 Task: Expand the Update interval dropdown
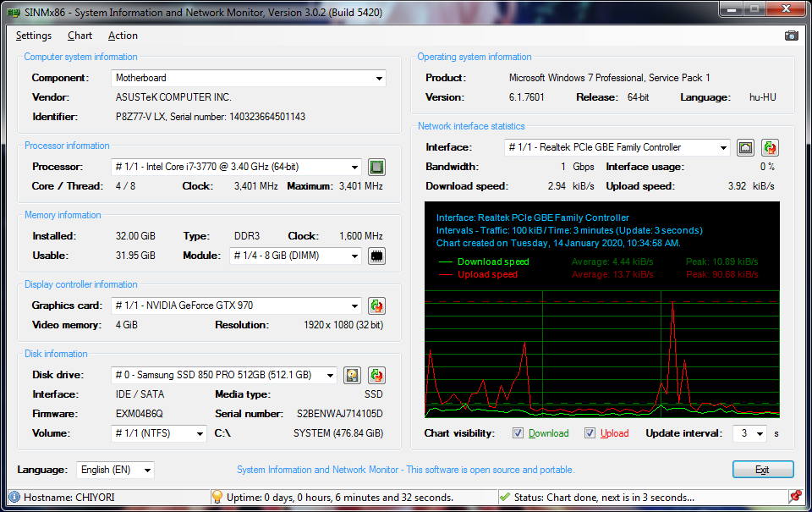(x=750, y=433)
